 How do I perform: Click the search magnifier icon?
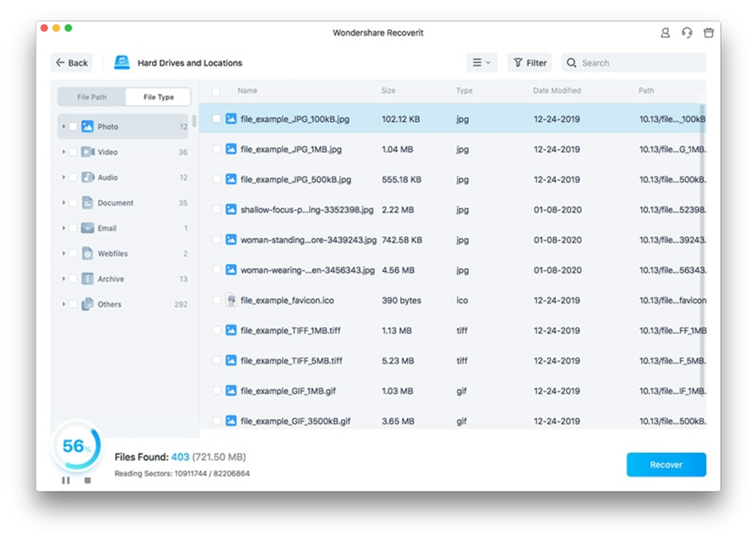coord(571,63)
